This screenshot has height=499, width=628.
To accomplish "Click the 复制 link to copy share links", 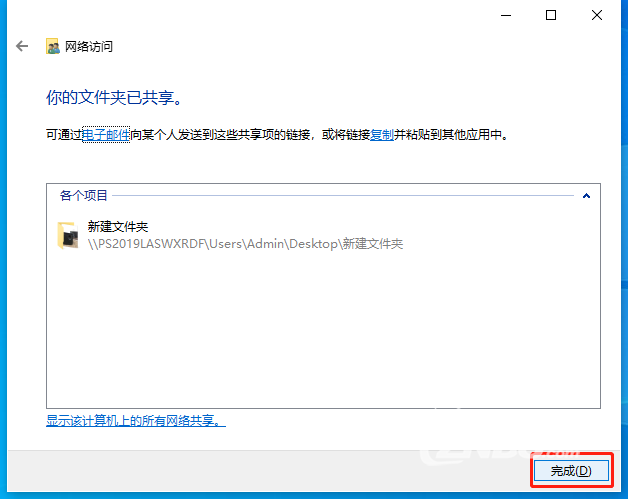I will click(x=381, y=134).
